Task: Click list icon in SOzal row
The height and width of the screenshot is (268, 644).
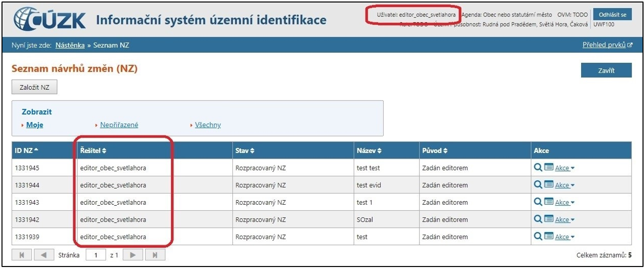Action: click(x=549, y=219)
